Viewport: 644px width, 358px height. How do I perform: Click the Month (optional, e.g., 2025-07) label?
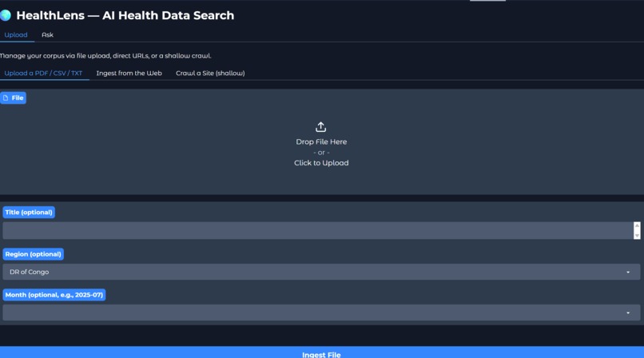[54, 295]
